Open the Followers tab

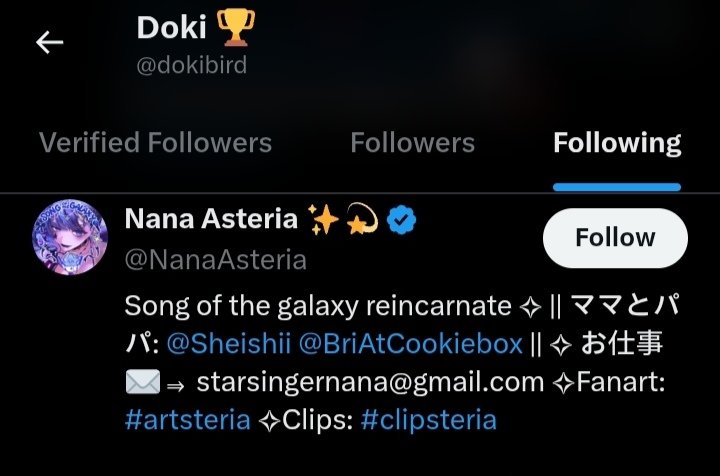[x=412, y=143]
